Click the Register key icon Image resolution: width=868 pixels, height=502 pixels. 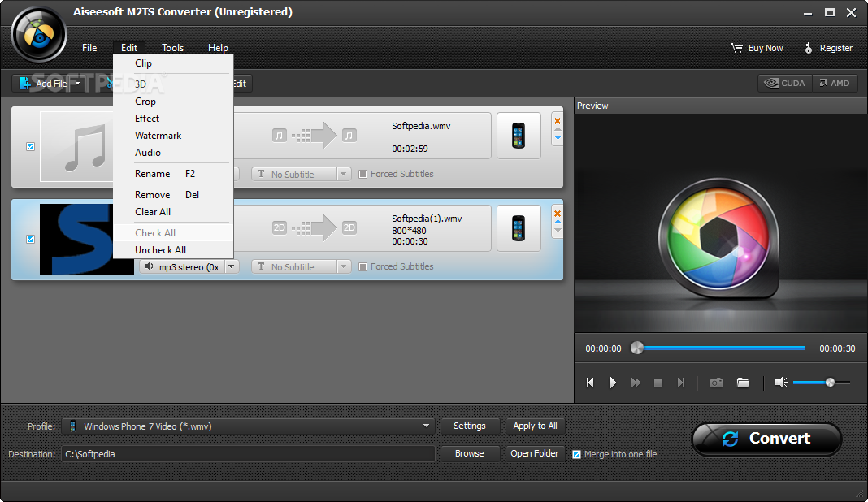pos(808,48)
